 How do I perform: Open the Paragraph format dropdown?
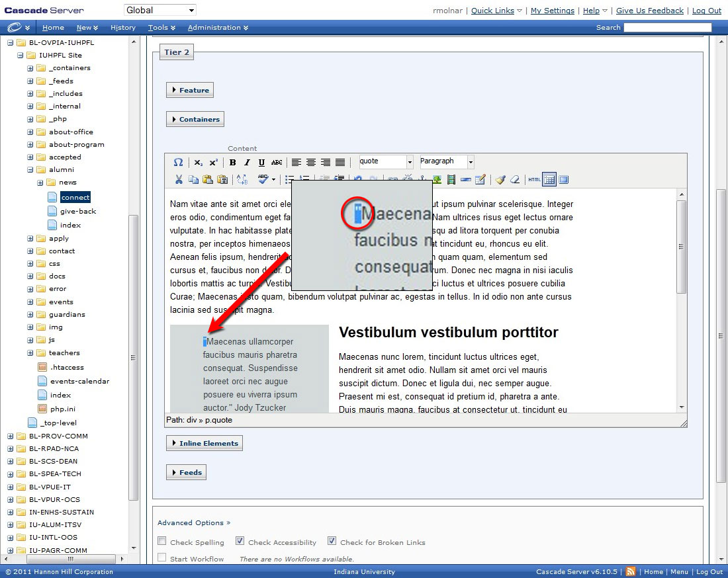(x=471, y=162)
